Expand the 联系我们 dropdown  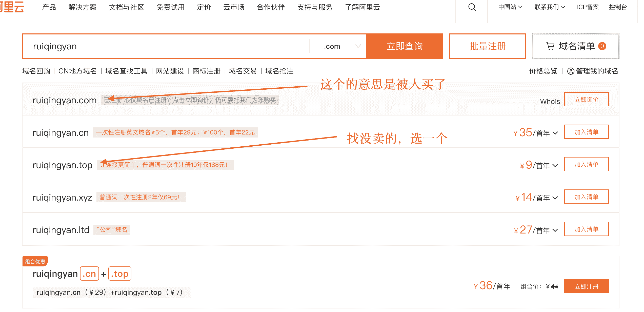pyautogui.click(x=550, y=7)
